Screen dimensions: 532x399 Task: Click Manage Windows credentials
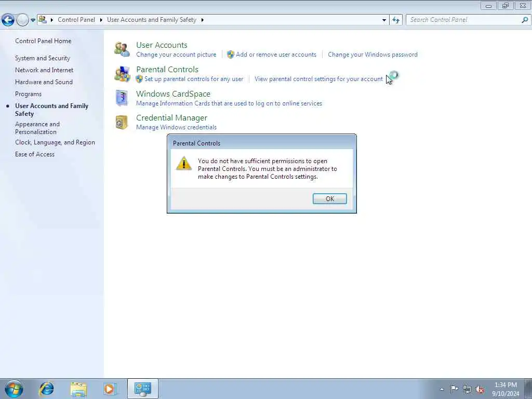point(176,127)
